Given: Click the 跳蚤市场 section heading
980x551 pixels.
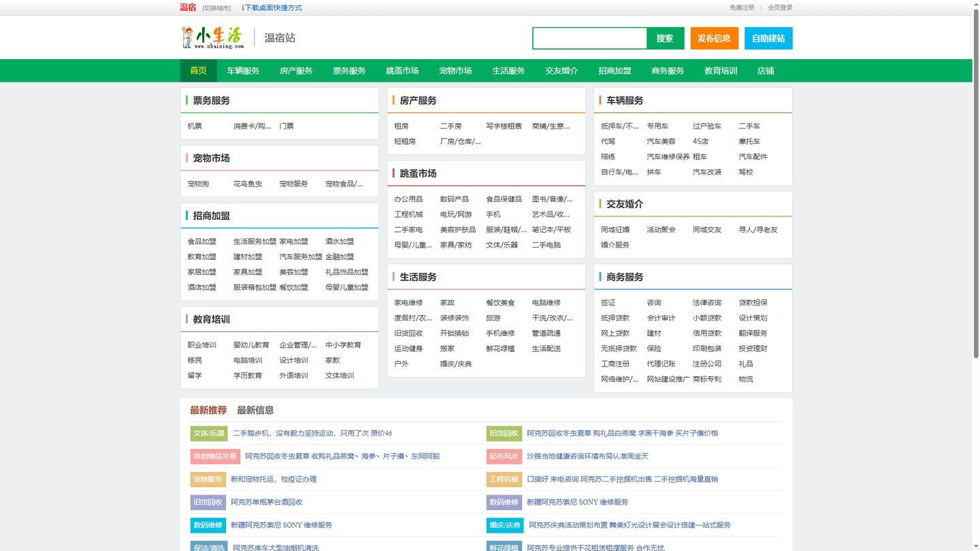Looking at the screenshot, I should pos(418,173).
